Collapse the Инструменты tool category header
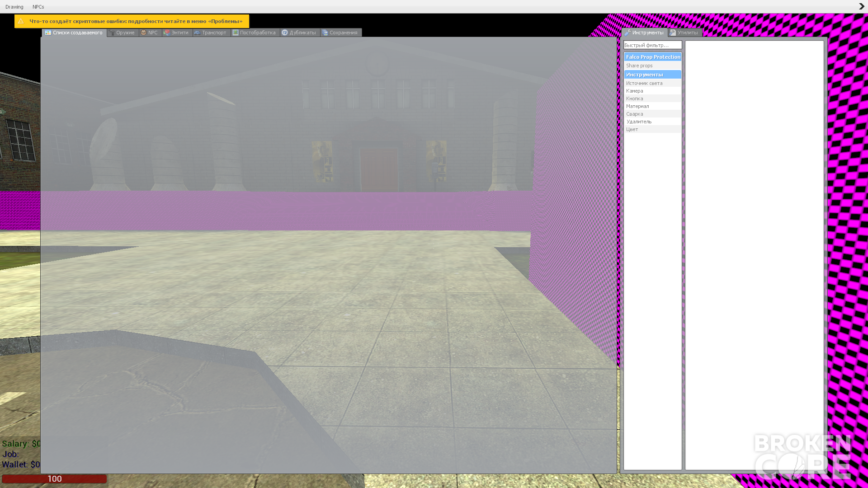 pos(652,75)
